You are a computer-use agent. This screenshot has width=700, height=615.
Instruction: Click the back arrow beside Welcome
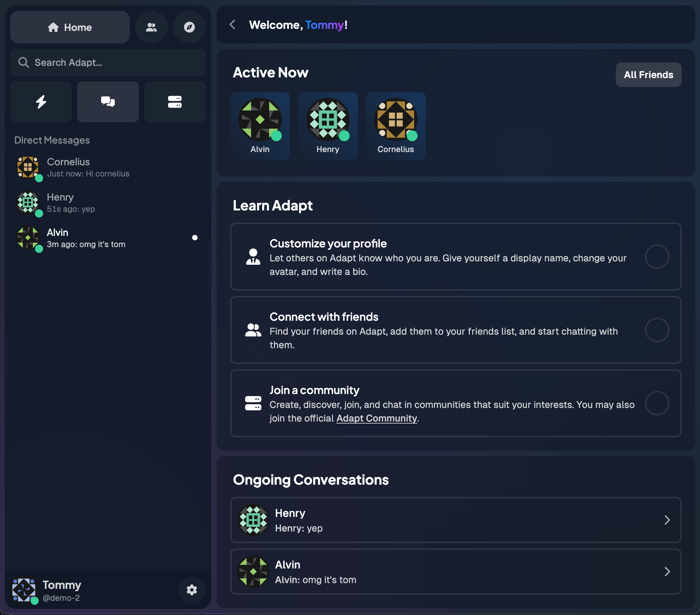coord(233,25)
